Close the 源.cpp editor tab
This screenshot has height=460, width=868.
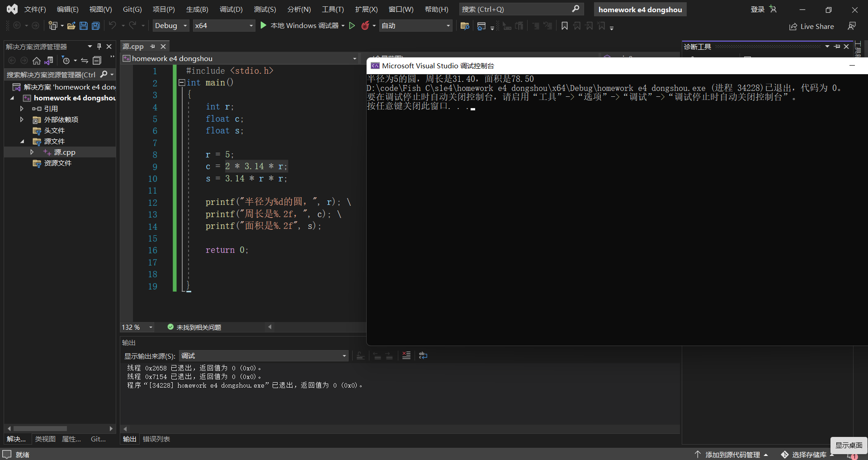point(163,47)
